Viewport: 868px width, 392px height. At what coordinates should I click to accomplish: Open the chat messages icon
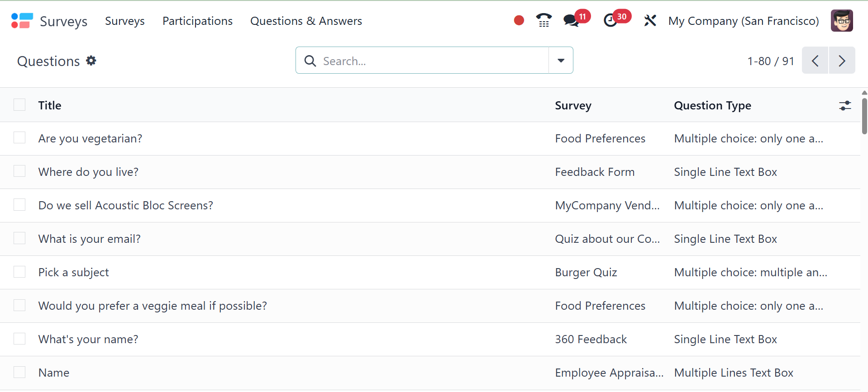571,21
